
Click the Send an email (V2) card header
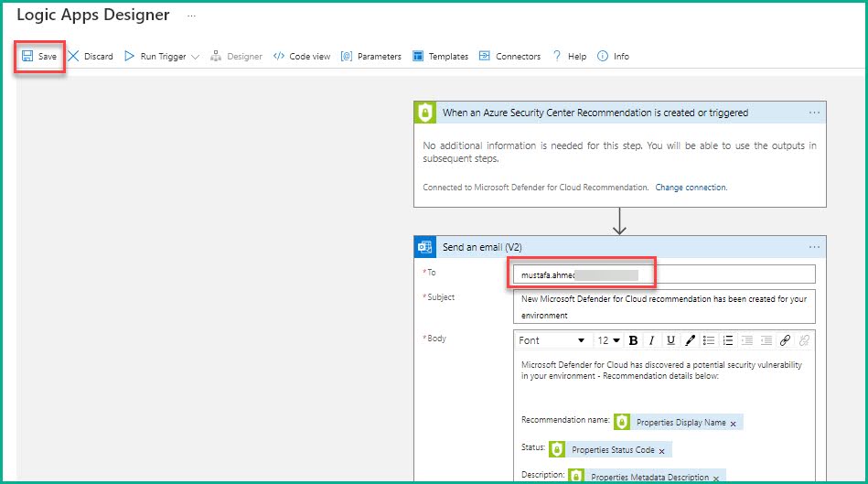[620, 247]
